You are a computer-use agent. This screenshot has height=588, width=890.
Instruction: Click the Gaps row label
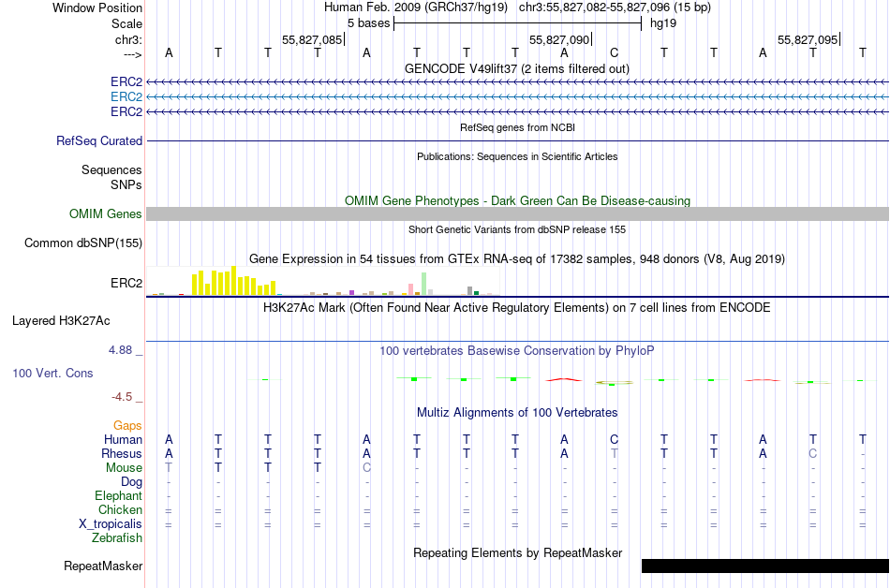point(127,425)
